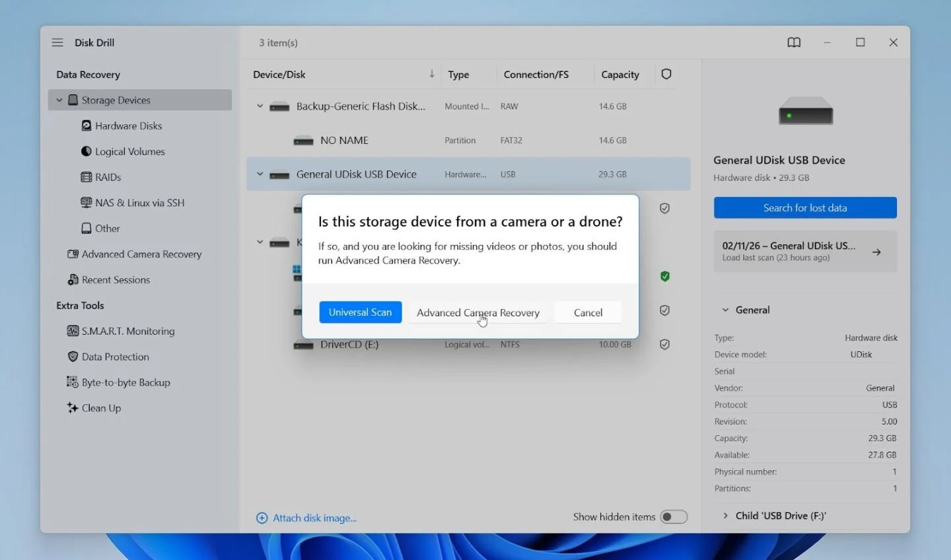951x560 pixels.
Task: Open S.M.A.R.T. Monitoring tool
Action: pos(127,331)
